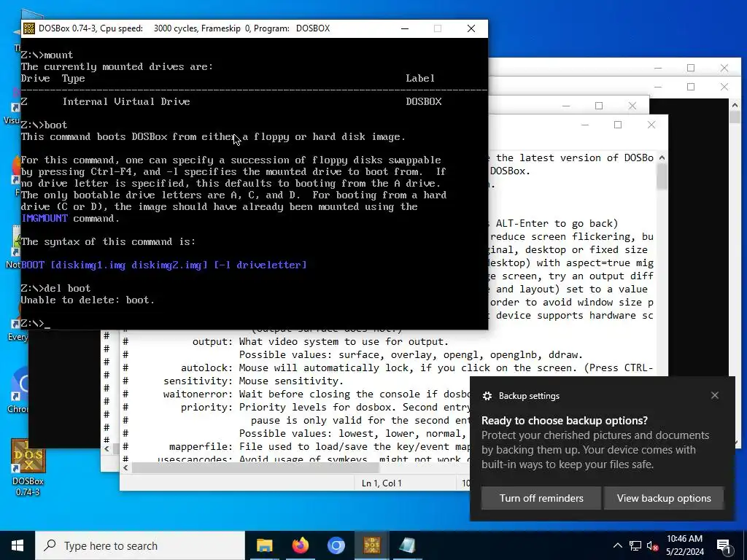
Task: Click the DOSBOX label in mount table
Action: (x=424, y=101)
